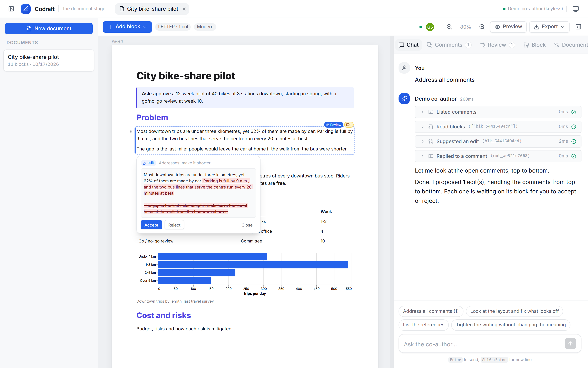Switch to the Block tab
The height and width of the screenshot is (368, 588).
tap(535, 45)
